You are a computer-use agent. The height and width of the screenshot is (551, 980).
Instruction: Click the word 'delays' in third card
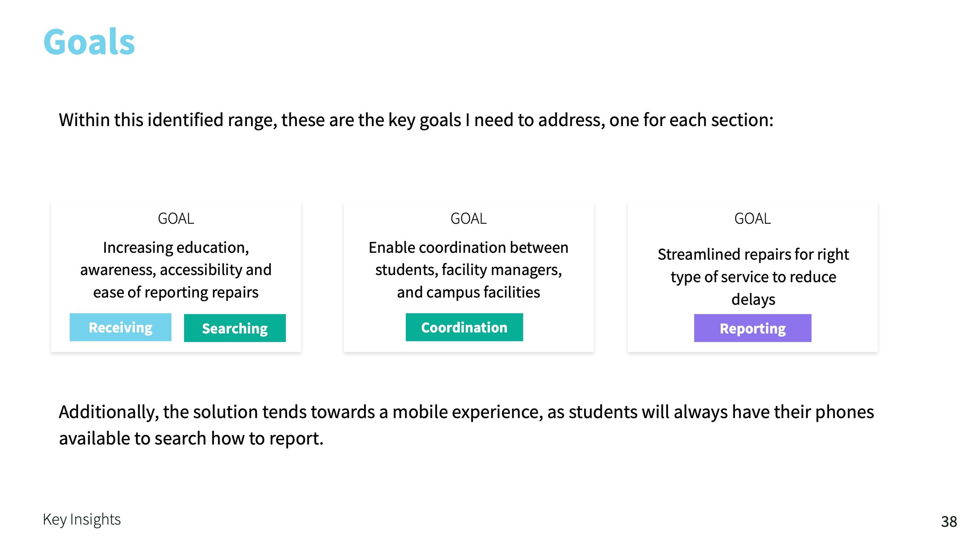[x=753, y=300]
